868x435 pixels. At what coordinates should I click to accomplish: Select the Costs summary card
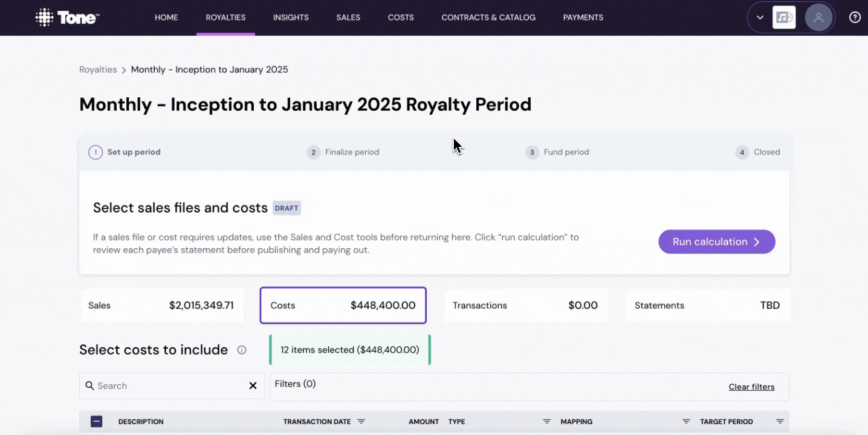click(343, 305)
